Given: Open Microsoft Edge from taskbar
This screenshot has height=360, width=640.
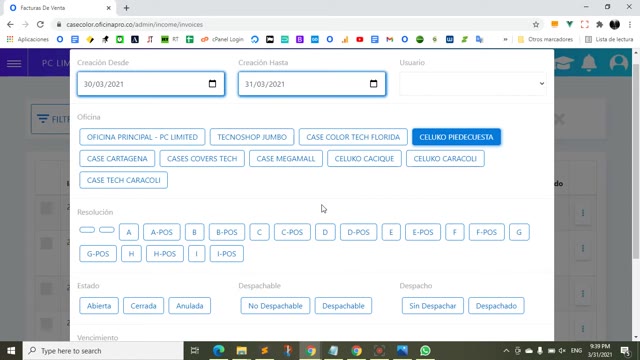Looking at the screenshot, I should tap(219, 351).
